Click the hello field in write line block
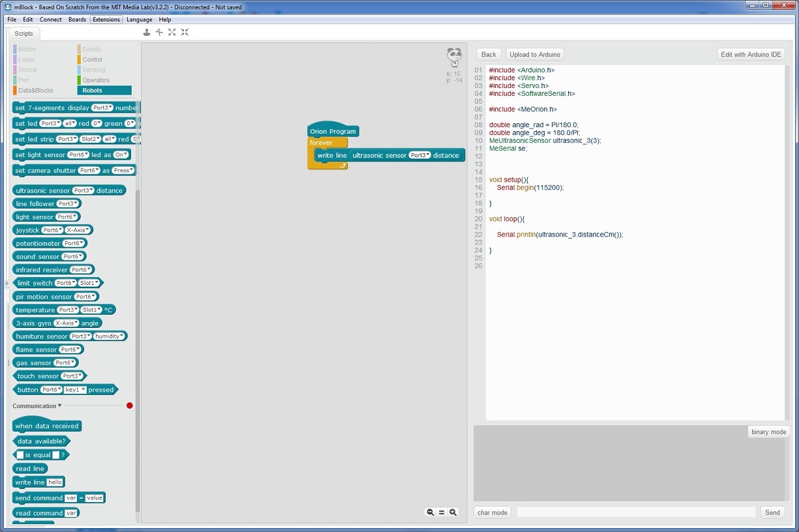Screen dimensions: 799x532 pyautogui.click(x=55, y=482)
